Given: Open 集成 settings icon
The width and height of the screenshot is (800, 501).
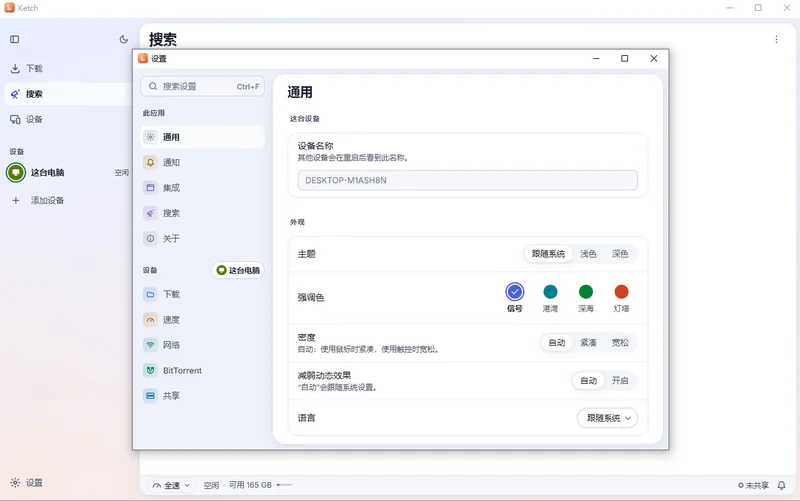Looking at the screenshot, I should click(x=150, y=188).
